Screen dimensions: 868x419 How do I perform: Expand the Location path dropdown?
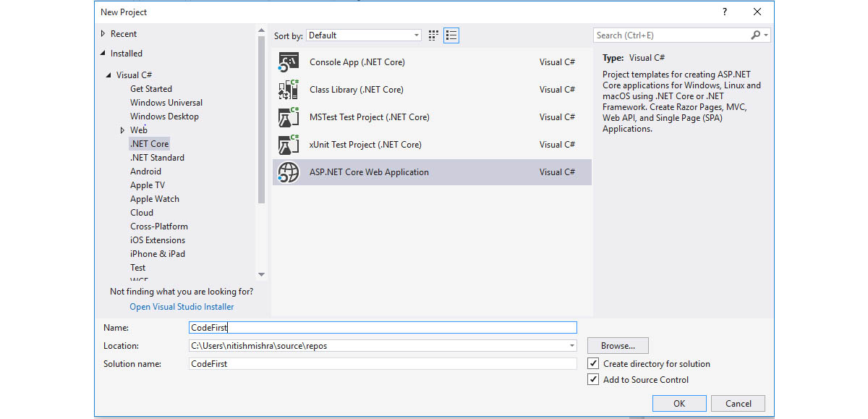572,346
